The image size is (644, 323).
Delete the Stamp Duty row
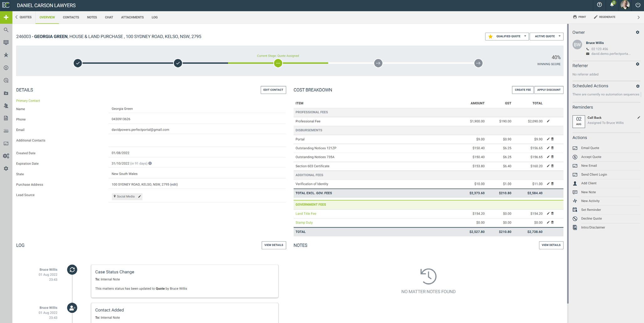pyautogui.click(x=553, y=222)
